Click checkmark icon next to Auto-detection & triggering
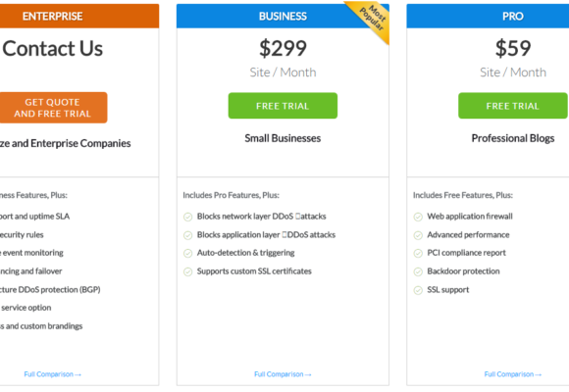 [187, 253]
